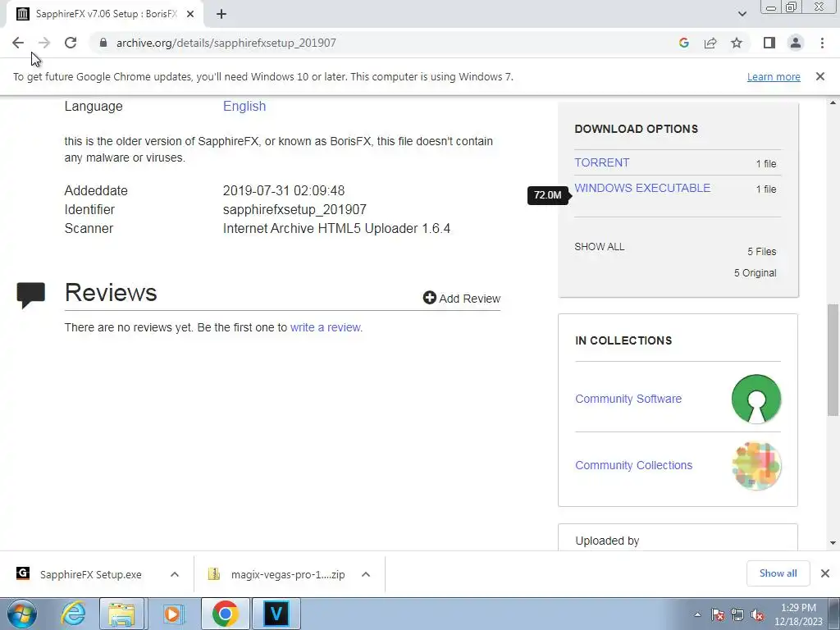
Task: Open the network status tray icon
Action: click(x=737, y=614)
